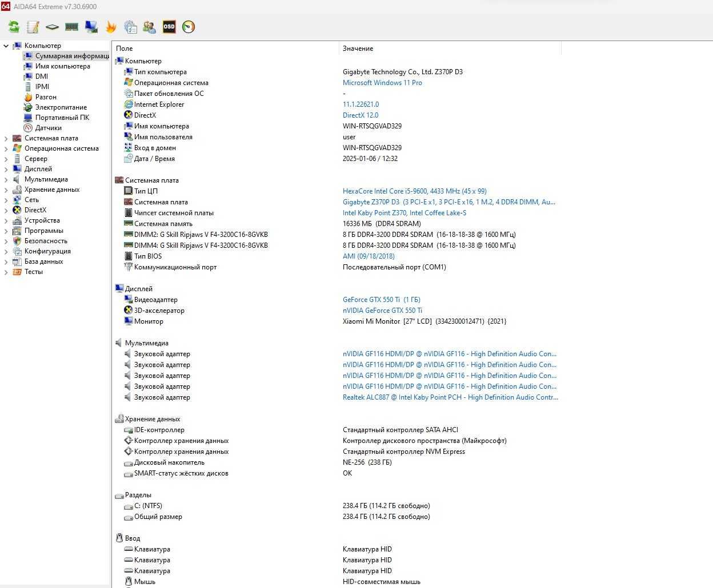Viewport: 713px width, 588px height.
Task: Click the gauge benchmark toolbar icon
Action: point(189,27)
